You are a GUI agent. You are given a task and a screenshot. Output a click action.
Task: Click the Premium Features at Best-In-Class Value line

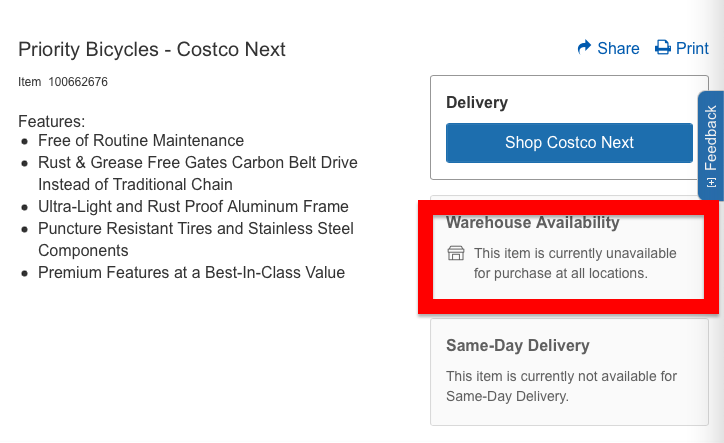(191, 272)
